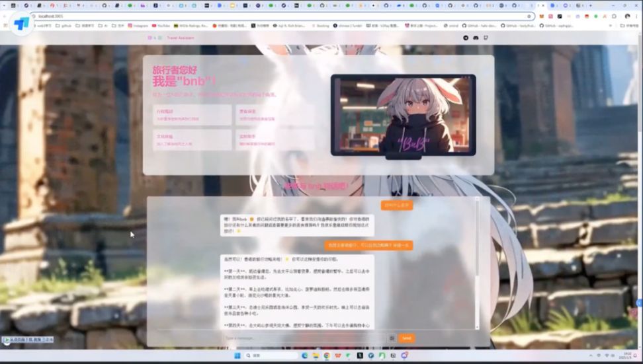The width and height of the screenshot is (643, 364).
Task: Click the chat scrollbar down arrow
Action: click(x=477, y=327)
